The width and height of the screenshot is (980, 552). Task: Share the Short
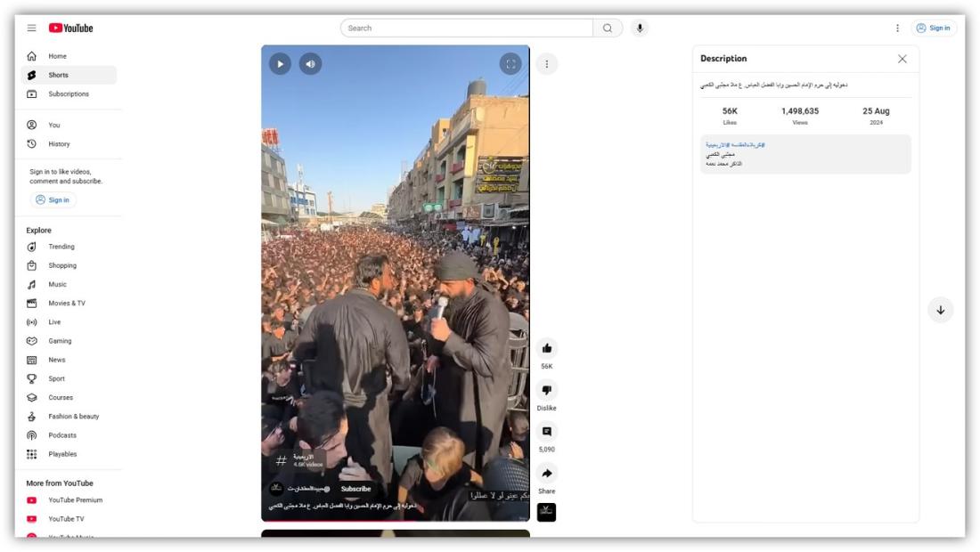(547, 474)
